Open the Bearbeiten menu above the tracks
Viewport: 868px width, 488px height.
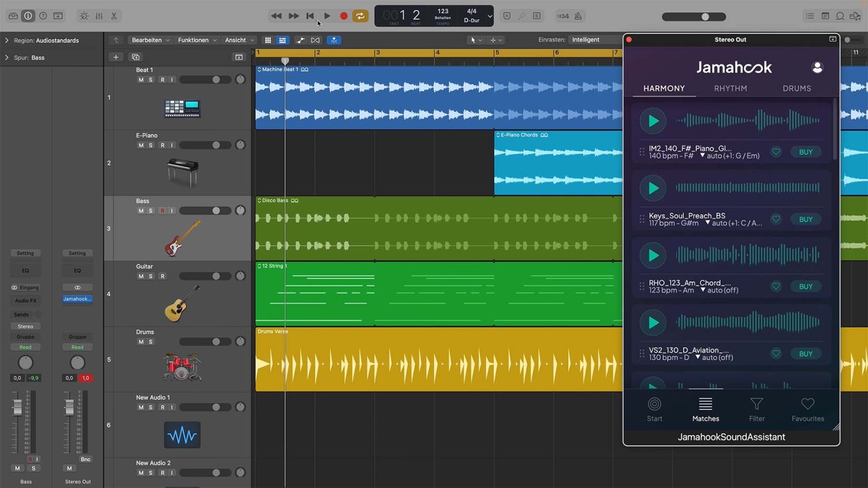tap(147, 40)
